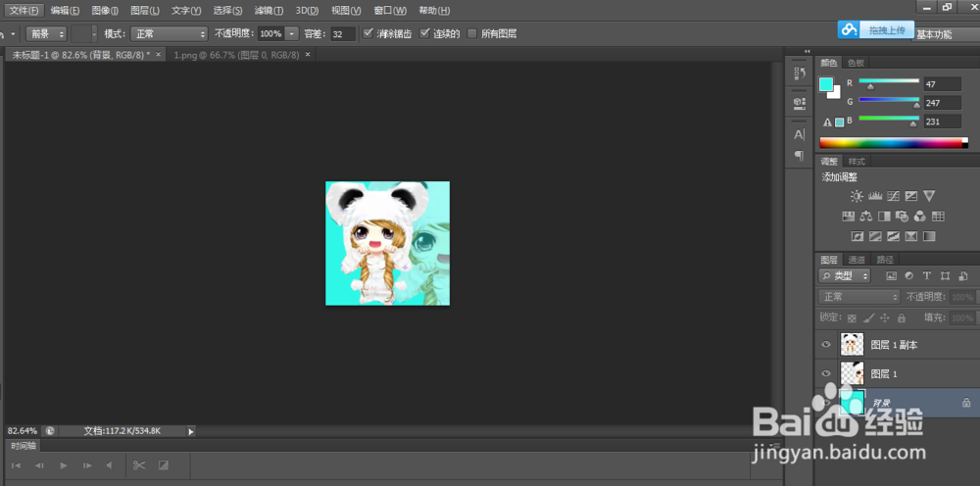The width and height of the screenshot is (980, 486).
Task: Collapse the panels with double-arrow
Action: 807,51
